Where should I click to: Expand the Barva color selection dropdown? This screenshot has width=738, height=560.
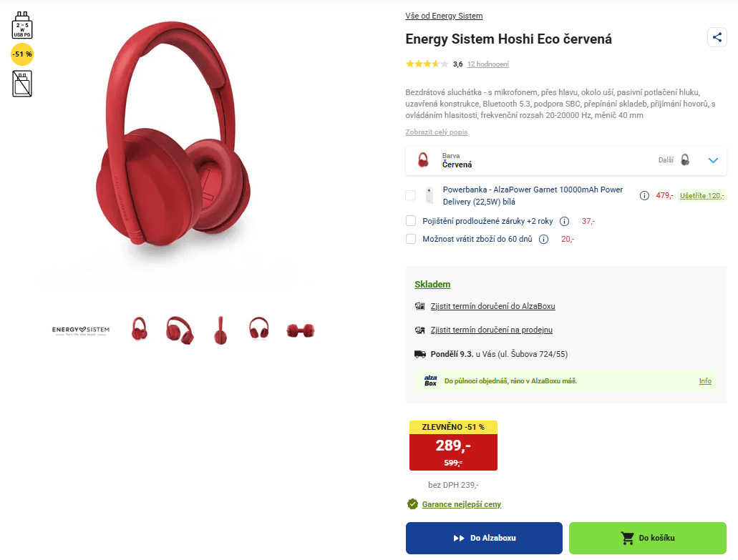713,160
